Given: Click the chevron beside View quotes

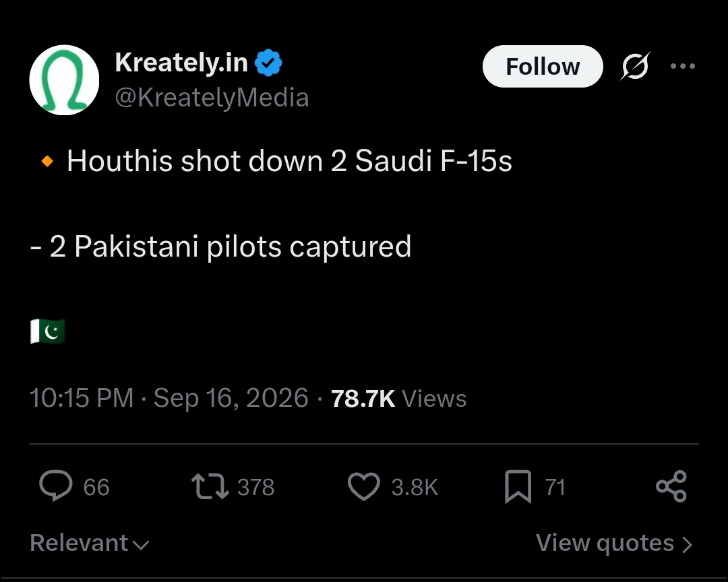Looking at the screenshot, I should pyautogui.click(x=687, y=544).
